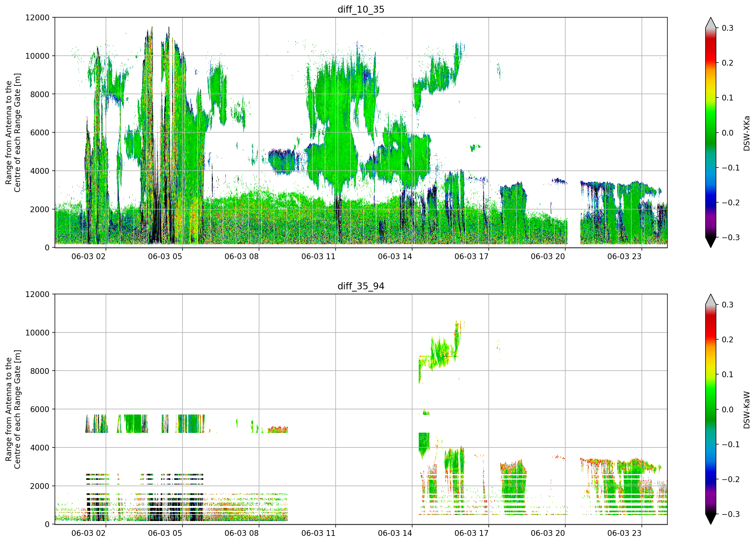Viewport: 756px width, 543px height.
Task: Click the top colorbar black lower arrow
Action: point(711,242)
